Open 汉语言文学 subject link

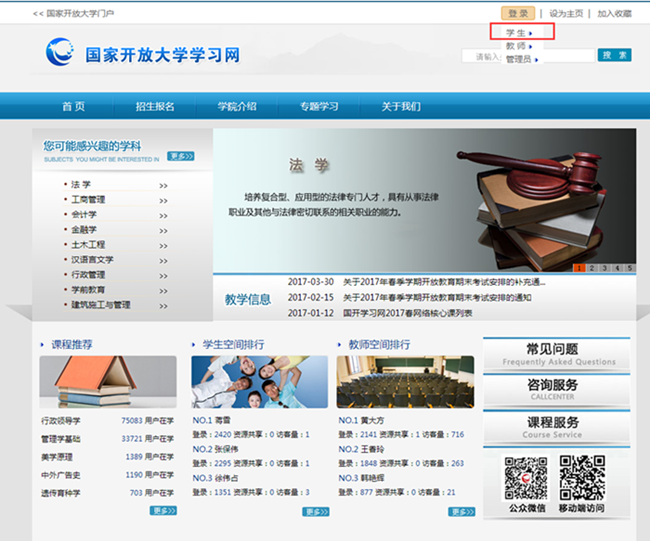(x=92, y=260)
